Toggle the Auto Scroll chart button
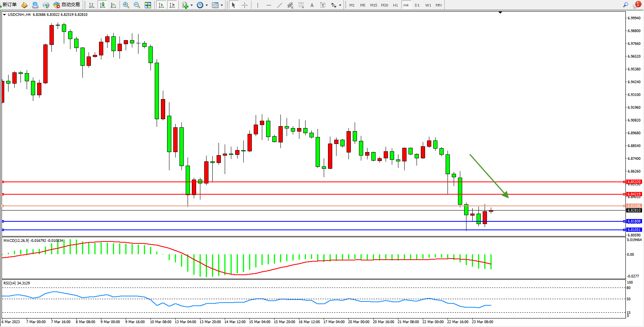 (161, 5)
